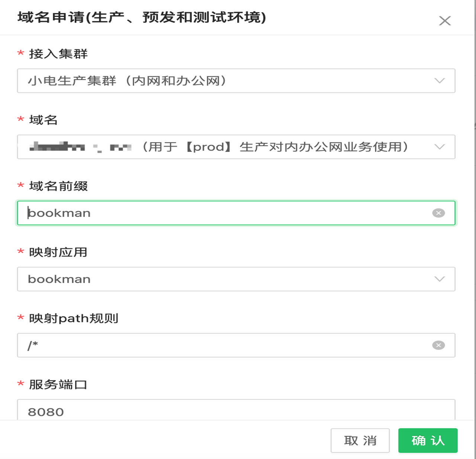Screen dimensions: 476x459
Task: Click the 映射应用 dropdown chevron
Action: (440, 279)
